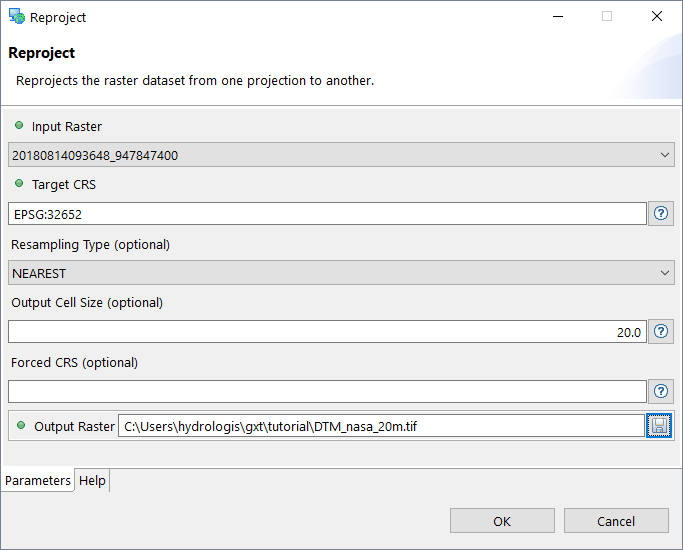Click the save icon for Output Raster
Viewport: 683px width, 550px height.
659,426
